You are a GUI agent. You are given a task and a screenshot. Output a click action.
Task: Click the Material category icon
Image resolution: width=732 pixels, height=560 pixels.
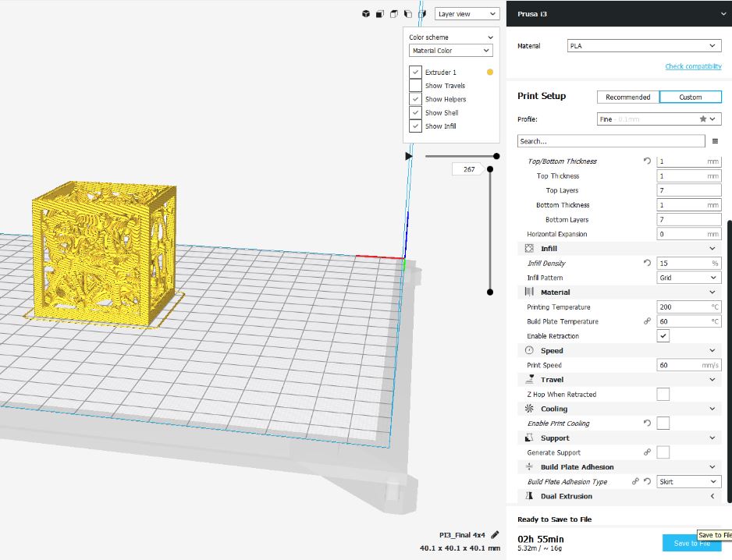pyautogui.click(x=529, y=292)
